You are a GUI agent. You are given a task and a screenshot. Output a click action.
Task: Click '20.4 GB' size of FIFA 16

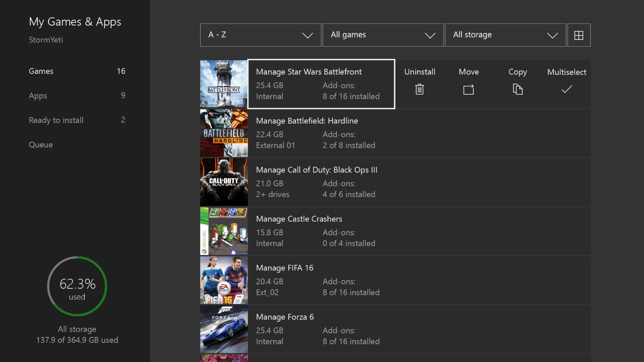click(x=269, y=281)
